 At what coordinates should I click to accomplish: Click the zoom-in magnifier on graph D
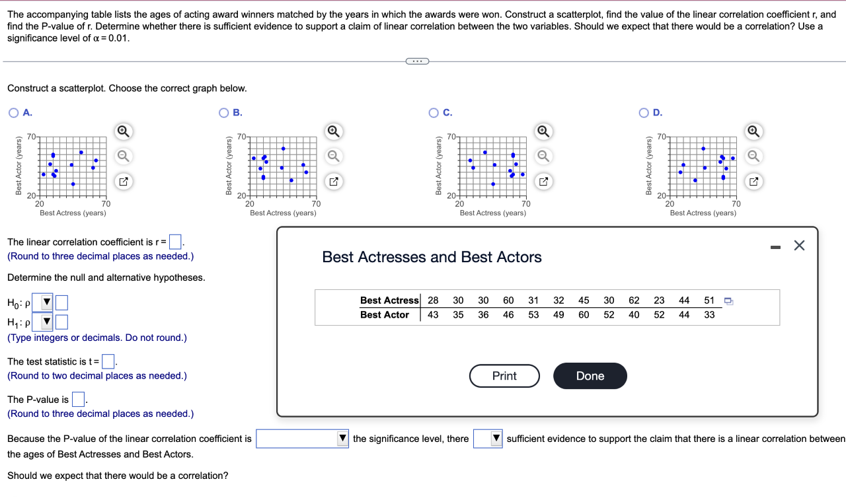pyautogui.click(x=753, y=131)
